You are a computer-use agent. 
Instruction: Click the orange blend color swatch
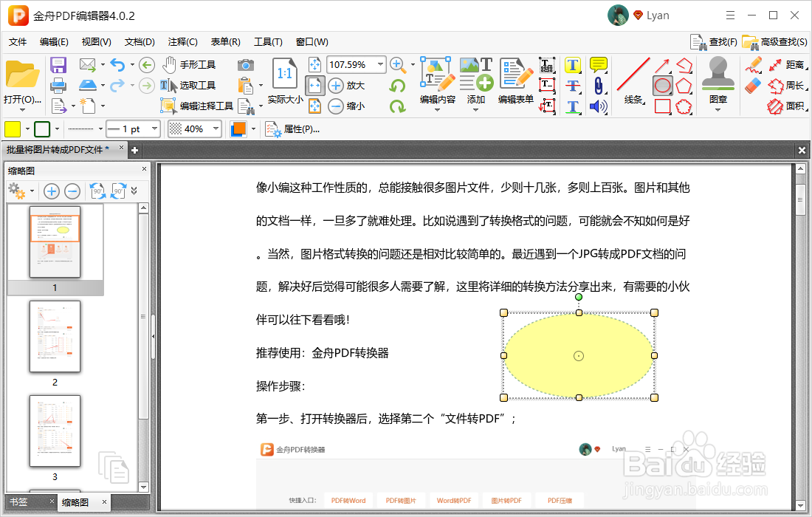point(238,129)
